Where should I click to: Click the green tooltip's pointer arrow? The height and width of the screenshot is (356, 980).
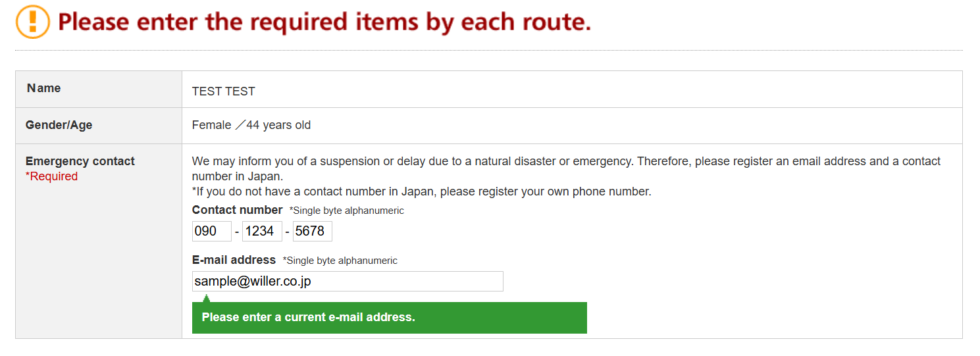click(207, 299)
